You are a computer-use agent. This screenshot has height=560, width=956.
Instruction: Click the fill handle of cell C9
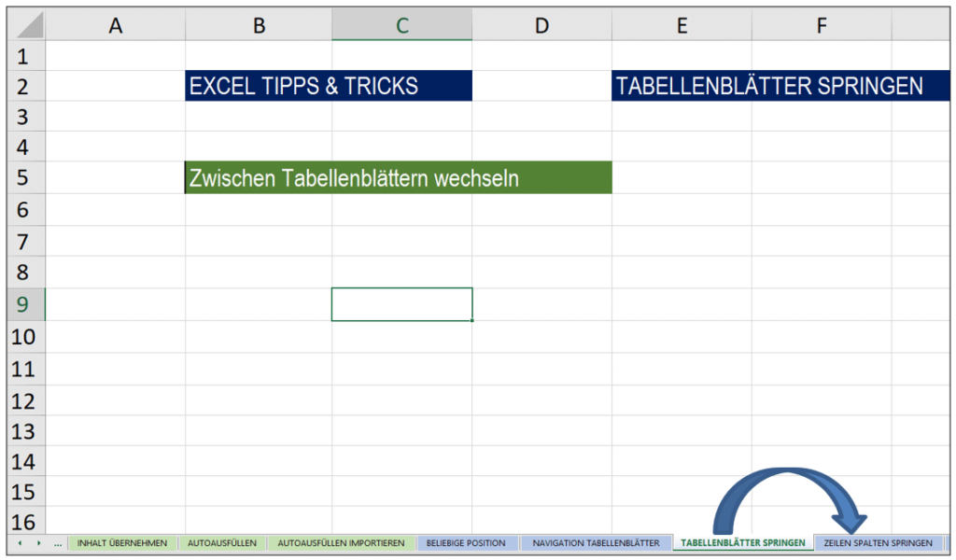click(x=471, y=320)
